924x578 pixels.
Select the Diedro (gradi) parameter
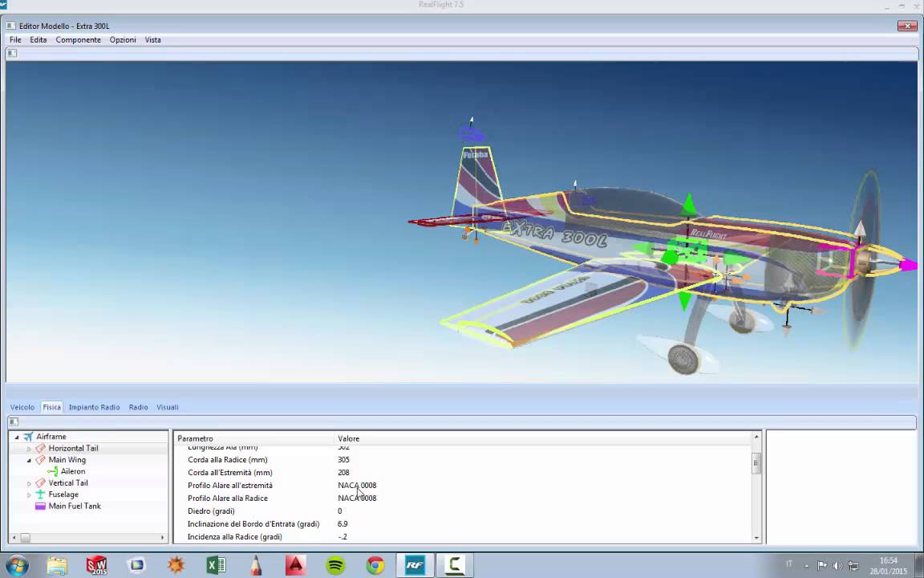[x=211, y=511]
